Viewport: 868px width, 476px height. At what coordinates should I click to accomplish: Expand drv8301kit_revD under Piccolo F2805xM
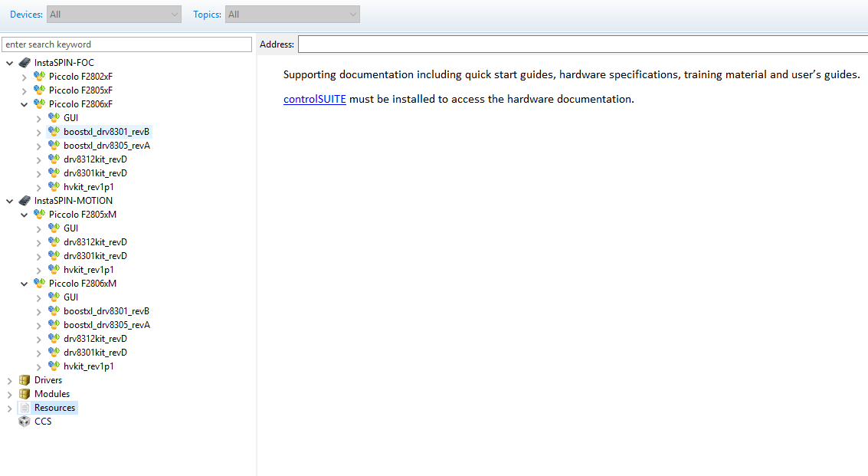coord(39,257)
